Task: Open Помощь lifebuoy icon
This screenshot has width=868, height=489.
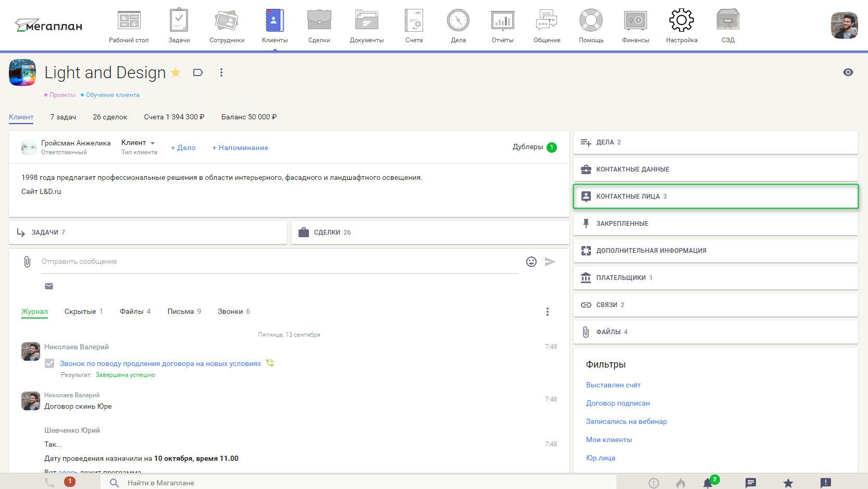Action: [591, 20]
